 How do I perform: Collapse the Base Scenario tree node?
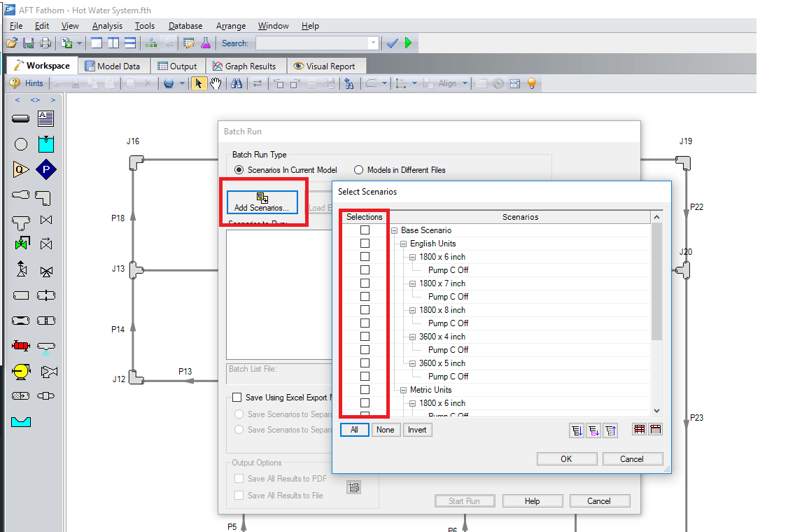coord(394,231)
